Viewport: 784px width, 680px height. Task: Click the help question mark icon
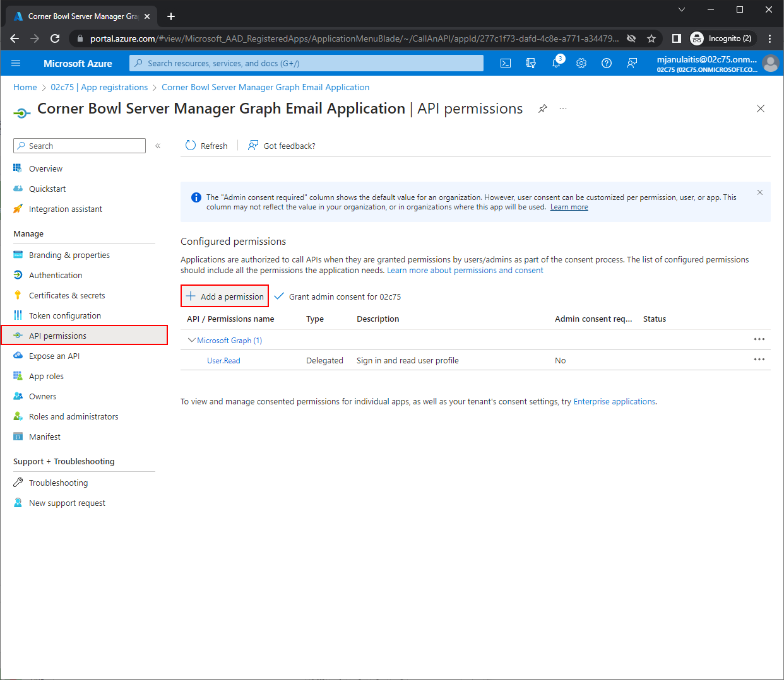tap(607, 63)
